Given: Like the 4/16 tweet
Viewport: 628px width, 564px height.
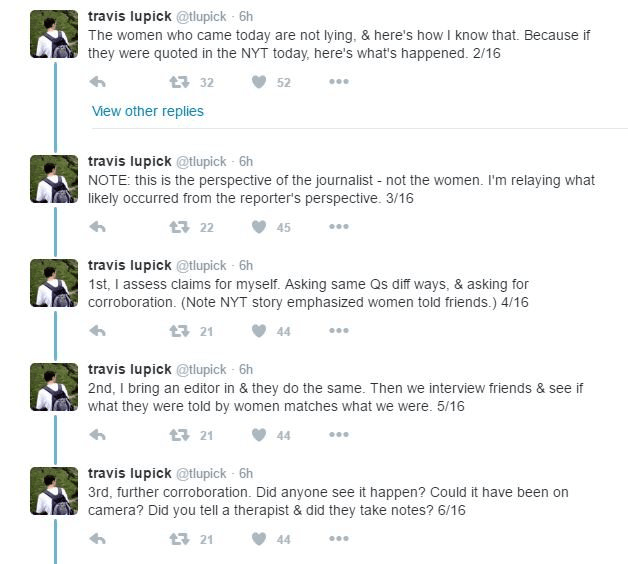Looking at the screenshot, I should click(259, 331).
